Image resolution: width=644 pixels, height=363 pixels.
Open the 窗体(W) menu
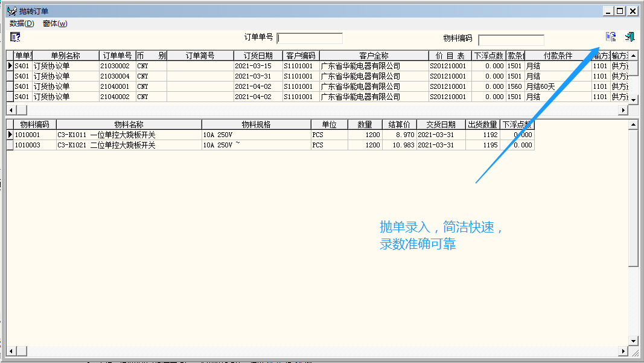tap(55, 24)
